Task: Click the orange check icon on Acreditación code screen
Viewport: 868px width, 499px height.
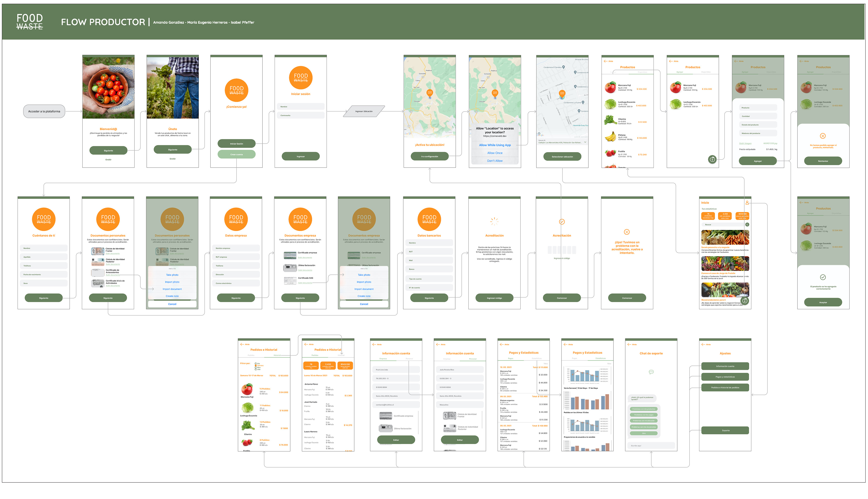Action: pyautogui.click(x=562, y=222)
